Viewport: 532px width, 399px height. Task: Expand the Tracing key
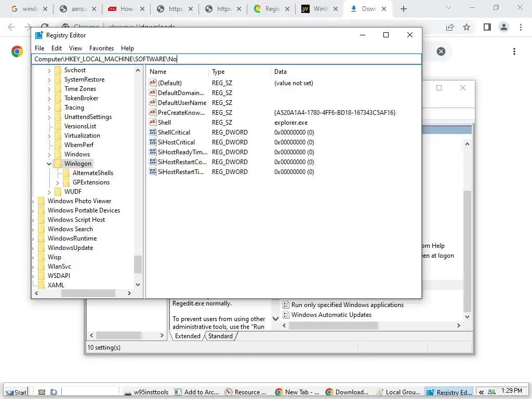click(x=49, y=108)
